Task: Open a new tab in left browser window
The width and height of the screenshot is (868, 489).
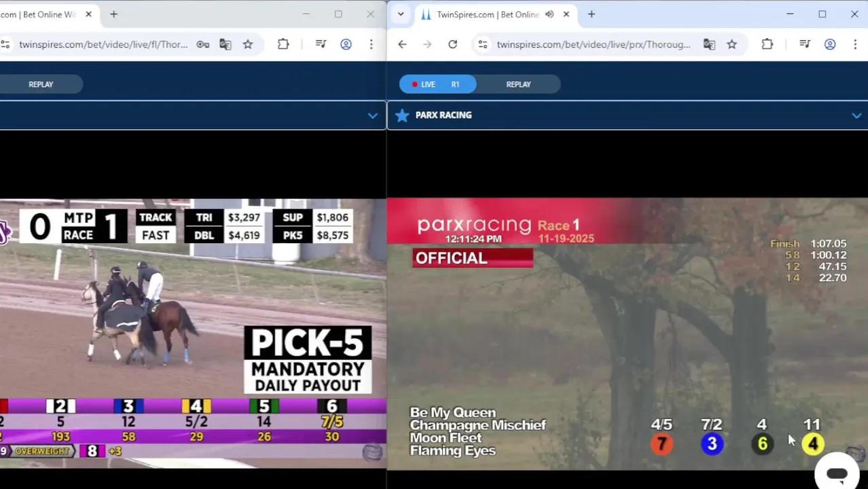Action: tap(113, 14)
